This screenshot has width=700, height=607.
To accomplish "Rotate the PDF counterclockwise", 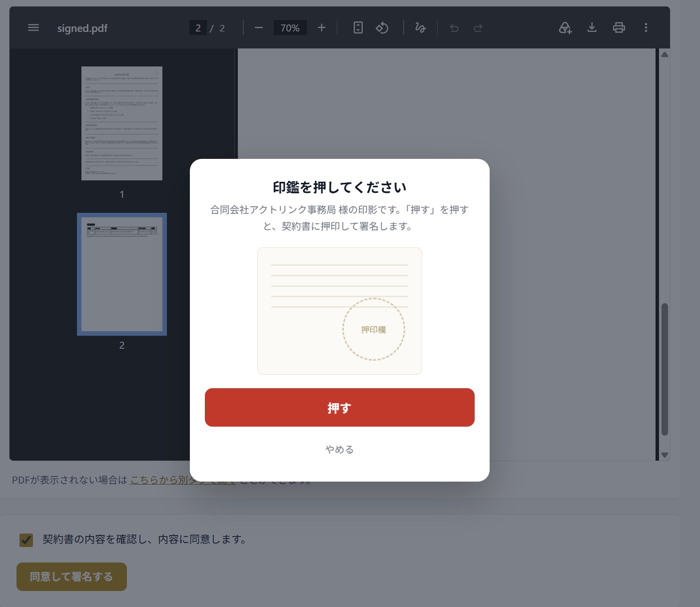I will (x=382, y=28).
